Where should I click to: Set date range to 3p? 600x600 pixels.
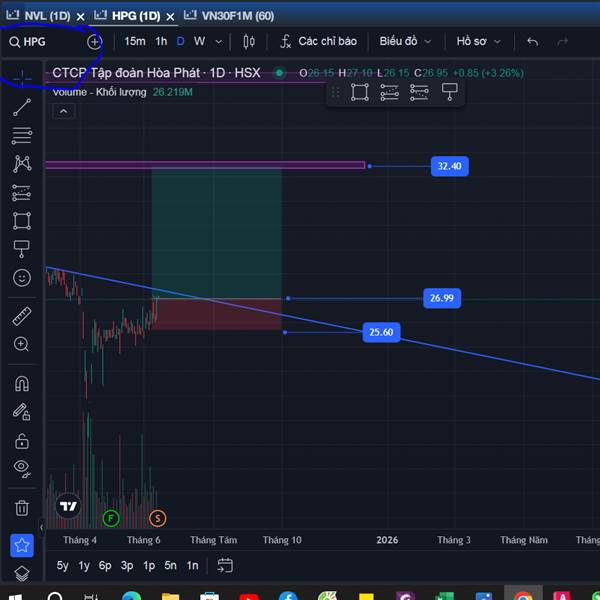point(127,565)
